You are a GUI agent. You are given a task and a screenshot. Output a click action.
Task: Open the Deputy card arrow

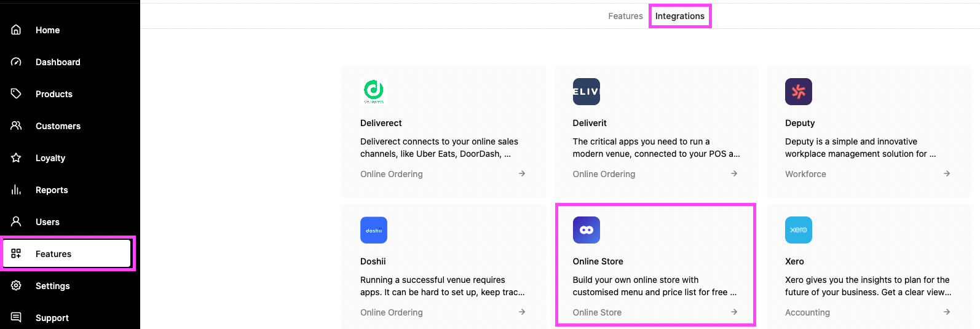(x=947, y=173)
